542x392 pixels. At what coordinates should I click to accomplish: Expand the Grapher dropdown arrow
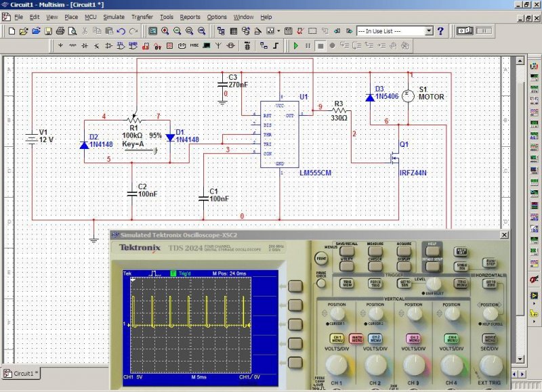click(278, 31)
